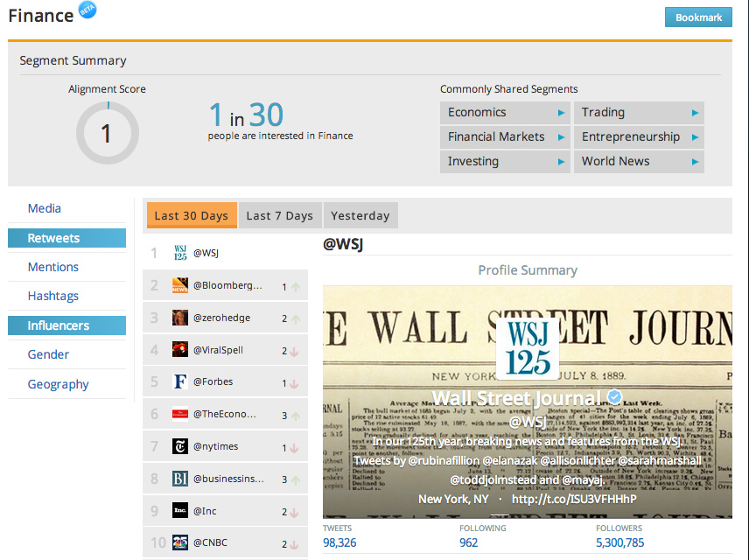Click the up arrow on the Bloomberg row
Viewport: 749px width, 560px height.
click(x=296, y=287)
